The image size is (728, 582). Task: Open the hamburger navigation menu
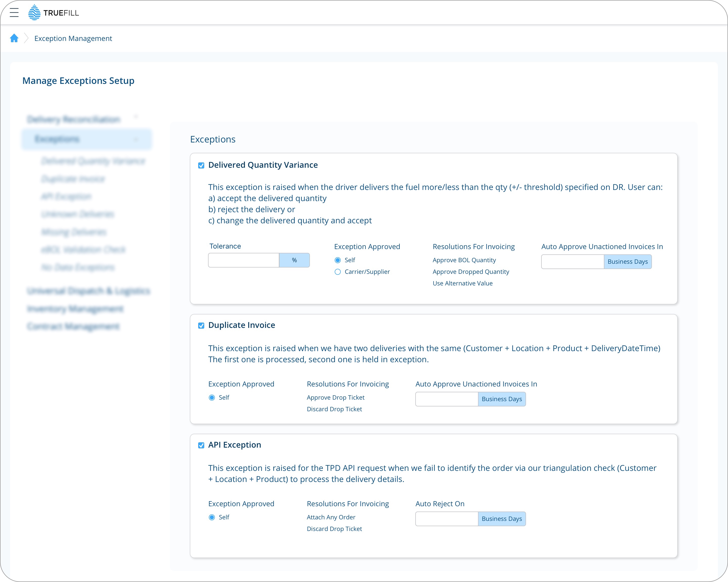(14, 12)
